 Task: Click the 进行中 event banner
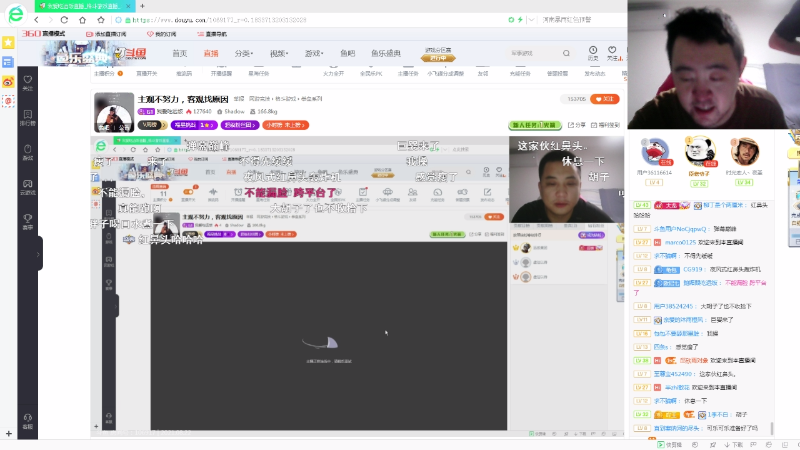438,58
